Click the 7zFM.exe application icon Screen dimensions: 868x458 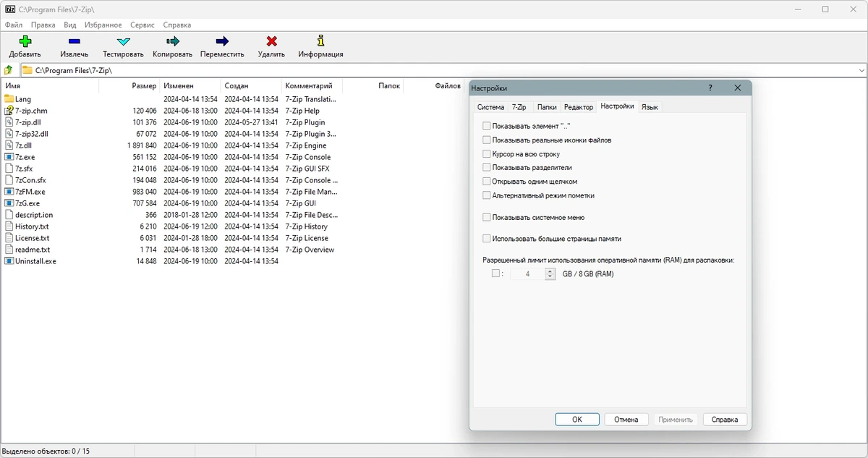(x=9, y=192)
